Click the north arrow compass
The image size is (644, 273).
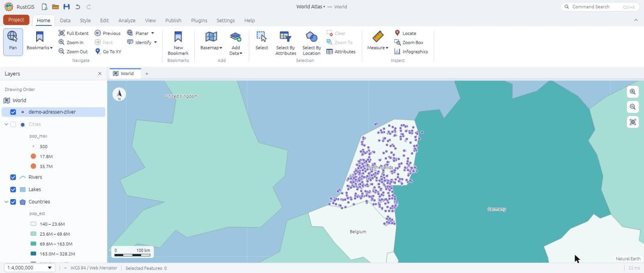(119, 94)
